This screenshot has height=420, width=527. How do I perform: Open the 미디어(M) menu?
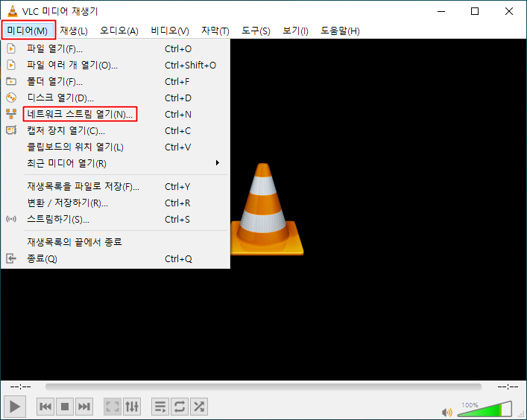[28, 31]
